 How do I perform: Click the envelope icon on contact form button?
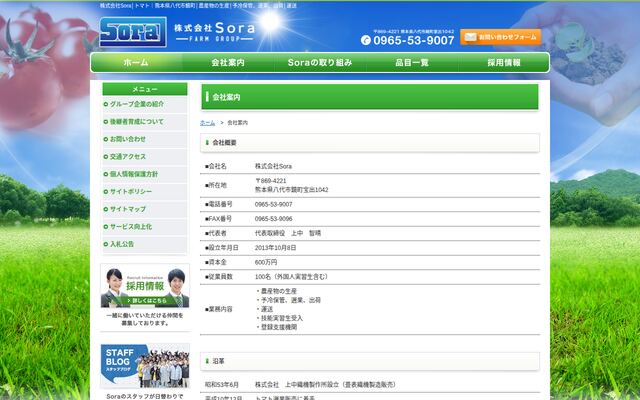point(470,37)
